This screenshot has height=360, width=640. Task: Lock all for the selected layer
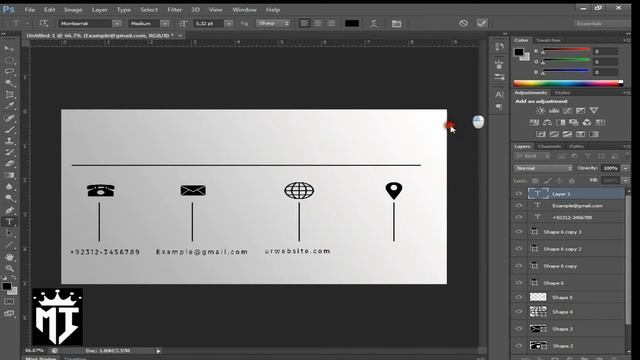(572, 180)
